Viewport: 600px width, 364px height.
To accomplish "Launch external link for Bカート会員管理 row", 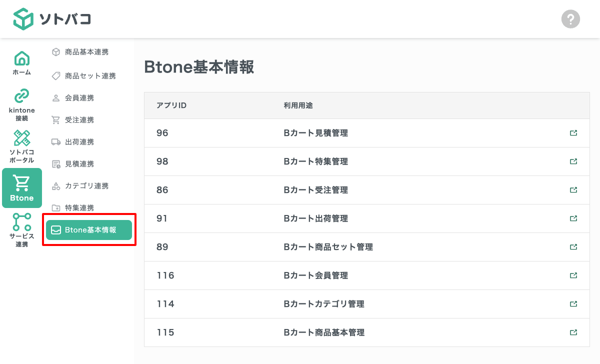I will click(x=573, y=275).
